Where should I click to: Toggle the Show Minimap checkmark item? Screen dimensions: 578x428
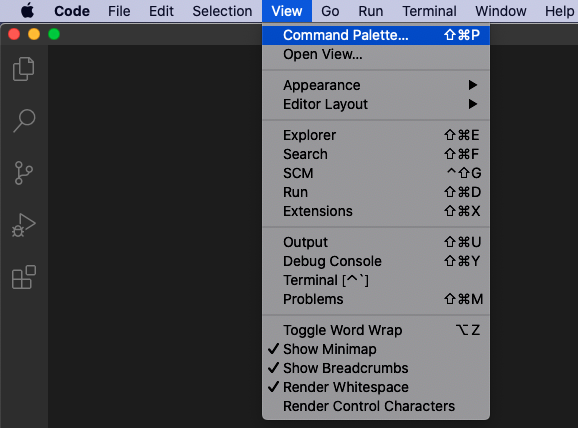[376, 349]
